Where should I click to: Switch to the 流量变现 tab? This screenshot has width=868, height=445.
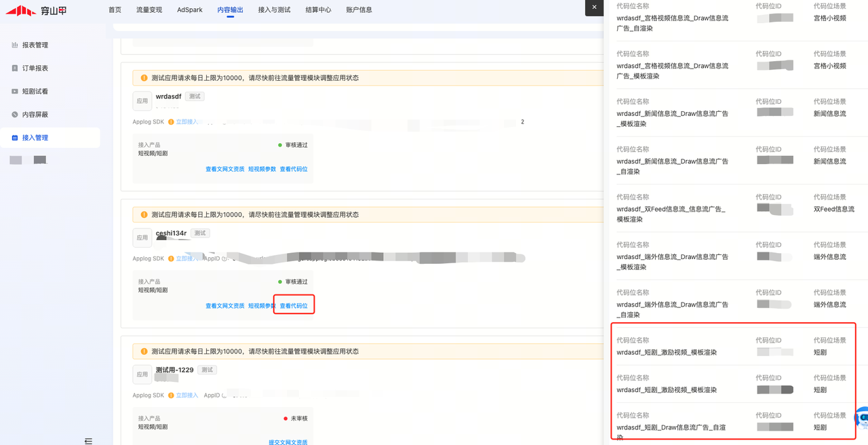(149, 10)
